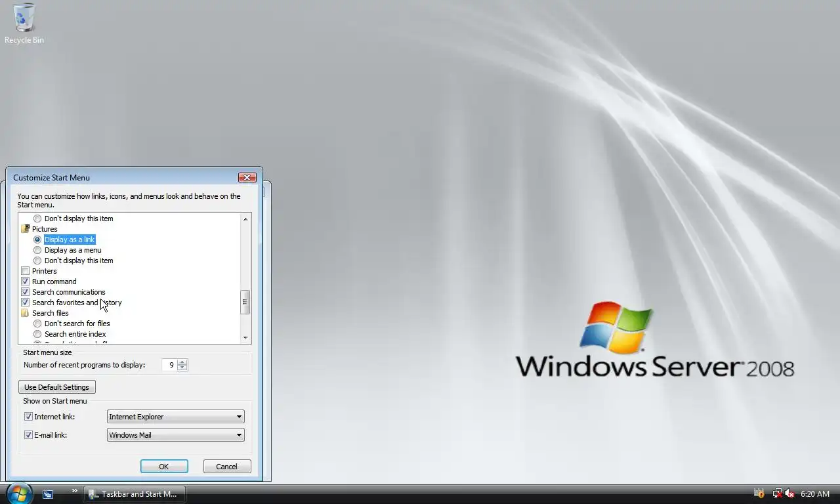Click the list scroll down arrow

click(245, 337)
